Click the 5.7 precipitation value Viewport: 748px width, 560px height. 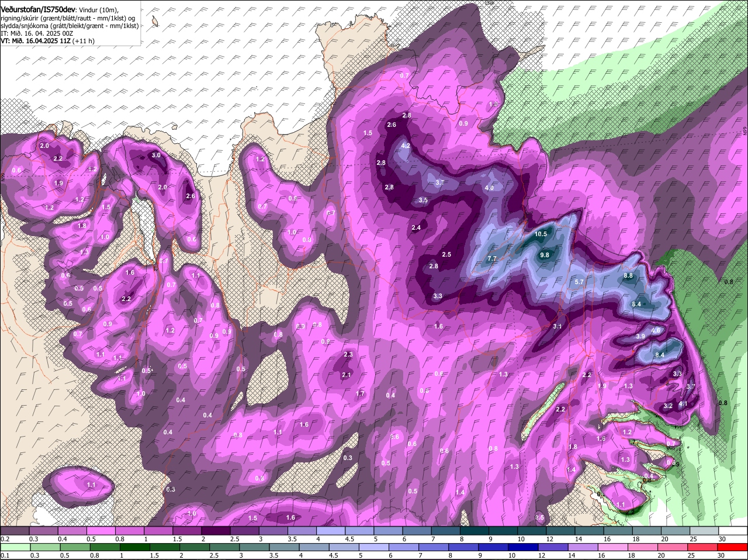580,282
